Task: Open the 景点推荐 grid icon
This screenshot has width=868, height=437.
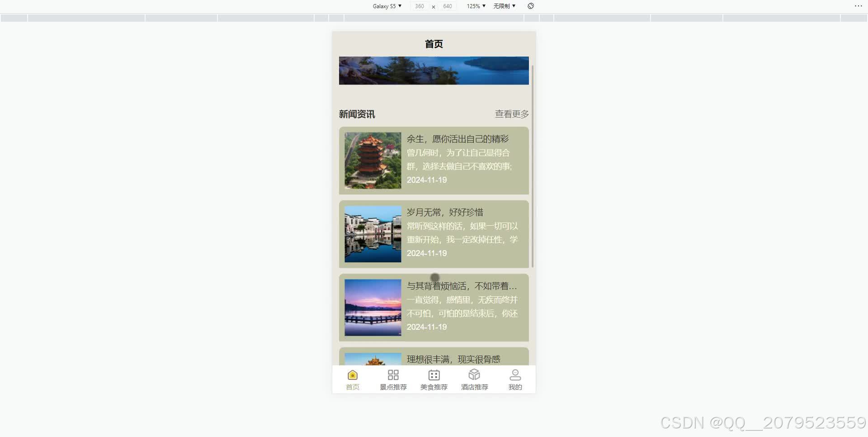Action: point(393,375)
